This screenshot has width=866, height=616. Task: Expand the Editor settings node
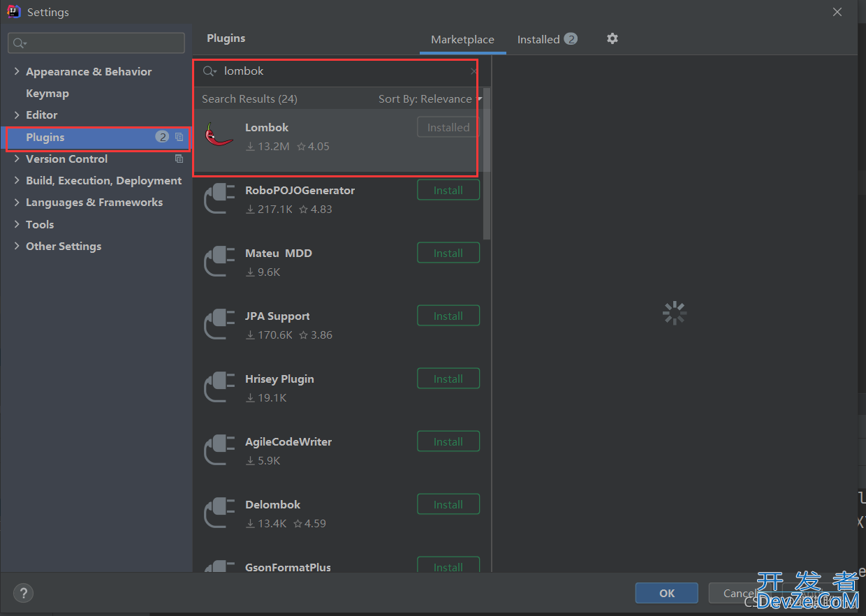pos(17,115)
